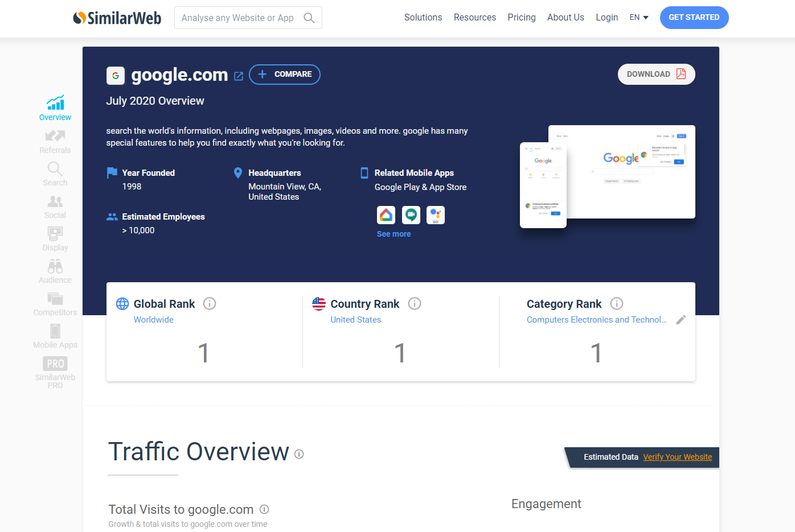
Task: Select the Overview section in the sidebar
Action: [x=55, y=108]
